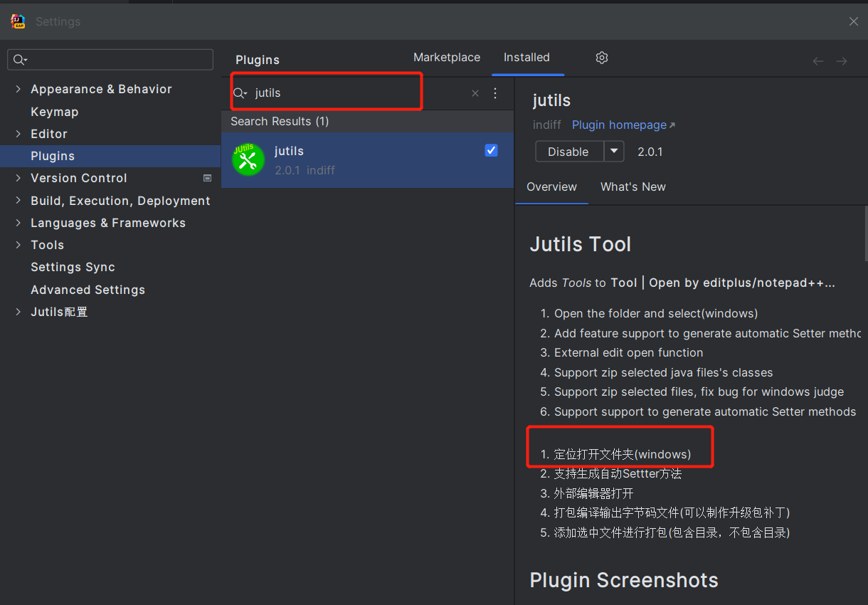Focus the settings search field

(110, 60)
